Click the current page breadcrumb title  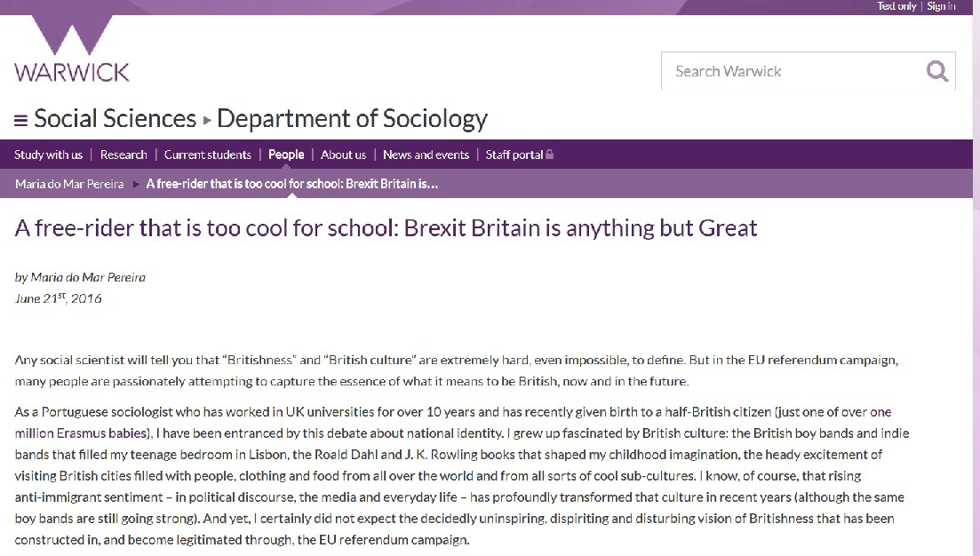[291, 184]
